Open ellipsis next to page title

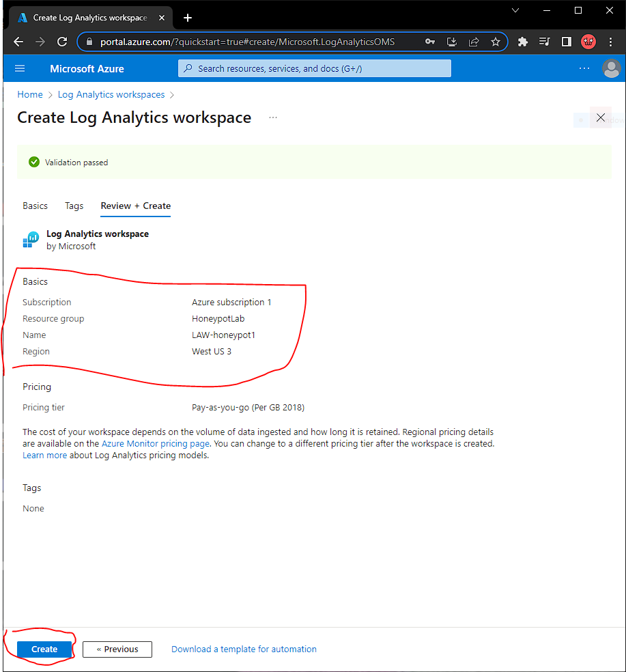click(x=273, y=117)
